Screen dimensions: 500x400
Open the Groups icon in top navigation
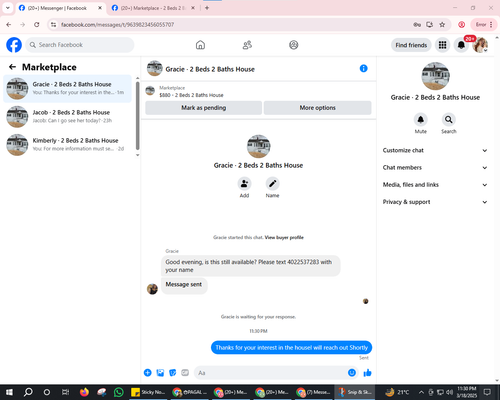294,45
